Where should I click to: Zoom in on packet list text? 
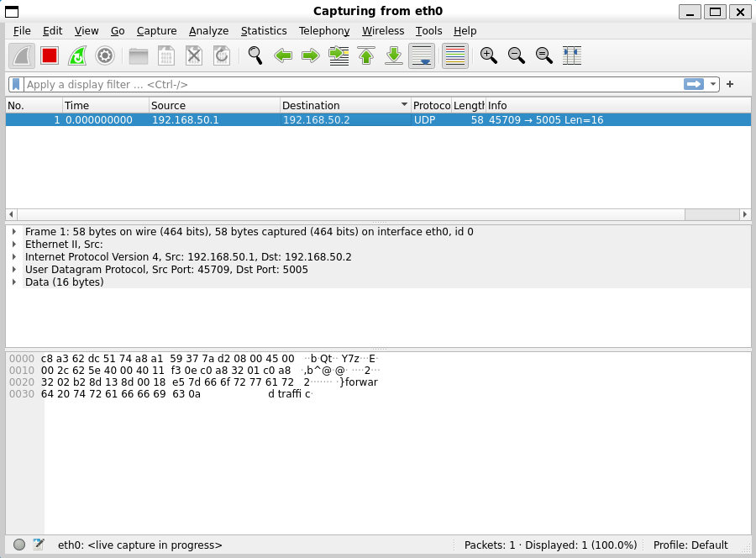click(x=488, y=56)
